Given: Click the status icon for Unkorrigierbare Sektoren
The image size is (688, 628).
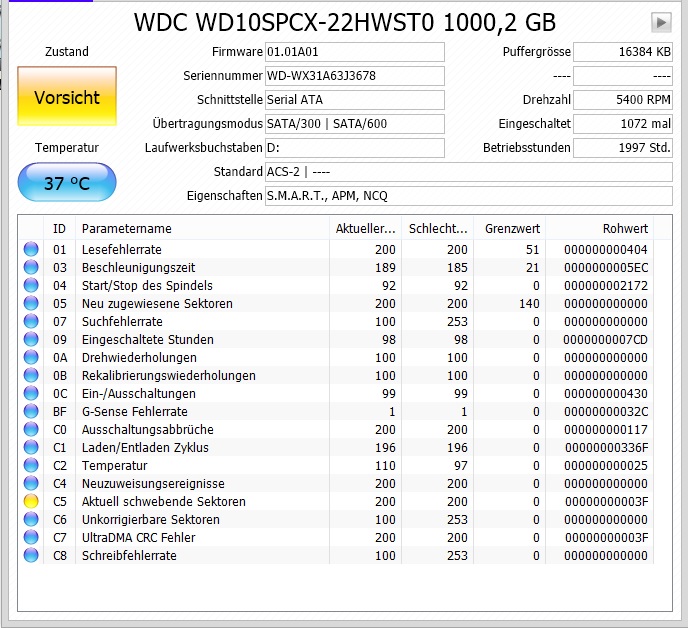Looking at the screenshot, I should click(31, 519).
